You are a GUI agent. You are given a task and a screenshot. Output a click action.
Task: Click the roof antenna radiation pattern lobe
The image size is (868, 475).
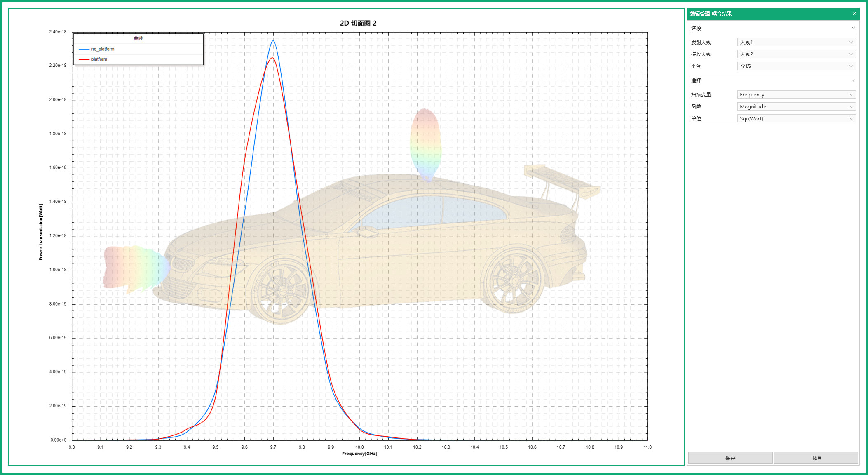pos(426,142)
